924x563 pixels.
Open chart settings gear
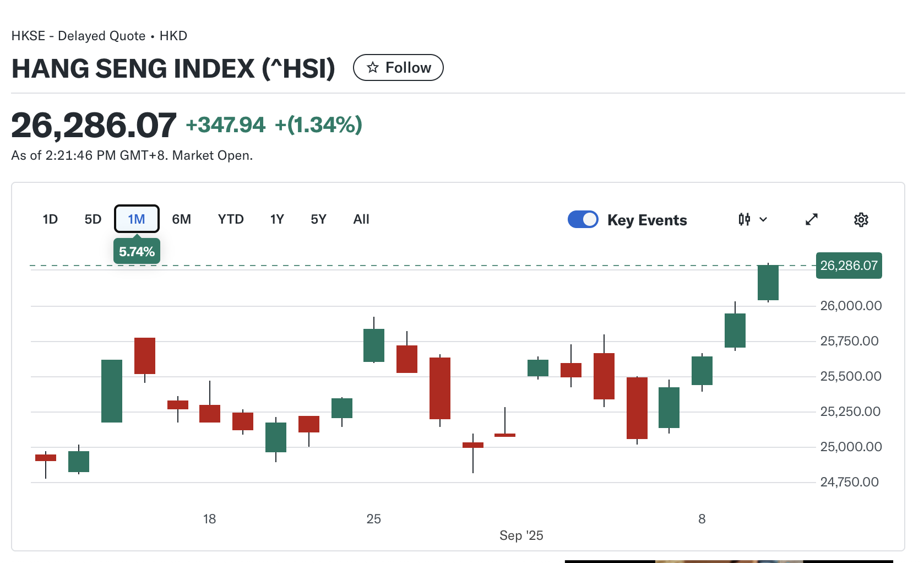(x=861, y=220)
